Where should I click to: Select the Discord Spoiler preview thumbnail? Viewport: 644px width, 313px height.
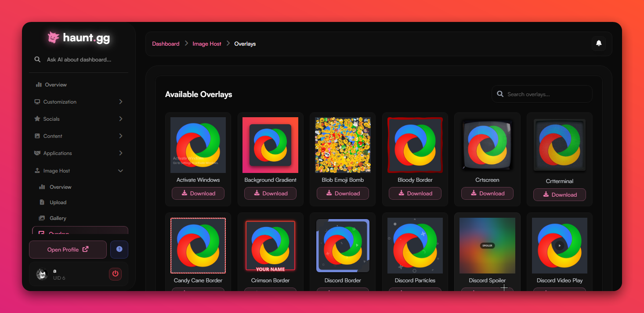pyautogui.click(x=487, y=245)
